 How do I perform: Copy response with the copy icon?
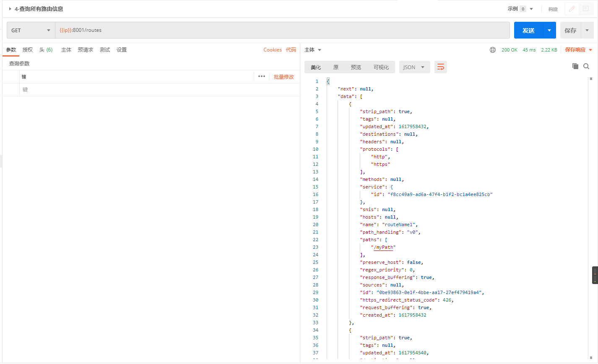(575, 66)
